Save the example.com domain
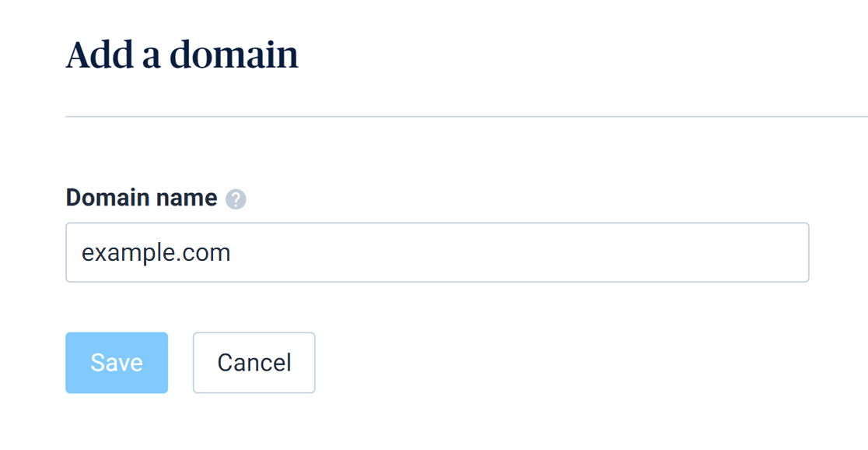This screenshot has height=450, width=868. (117, 363)
